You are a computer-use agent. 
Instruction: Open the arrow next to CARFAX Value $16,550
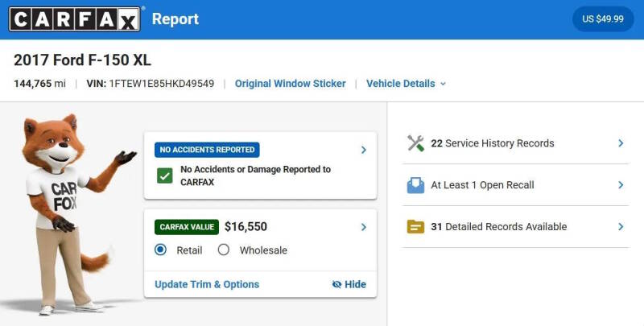pos(364,227)
